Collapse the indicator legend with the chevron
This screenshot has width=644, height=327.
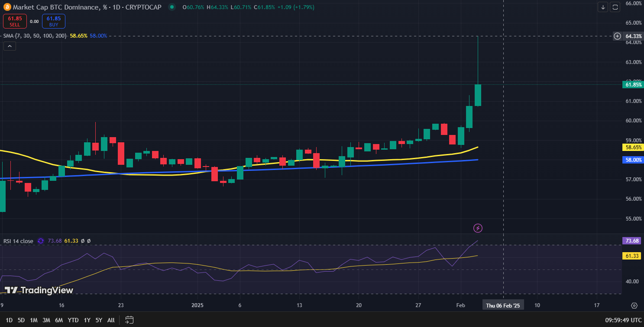pyautogui.click(x=10, y=46)
